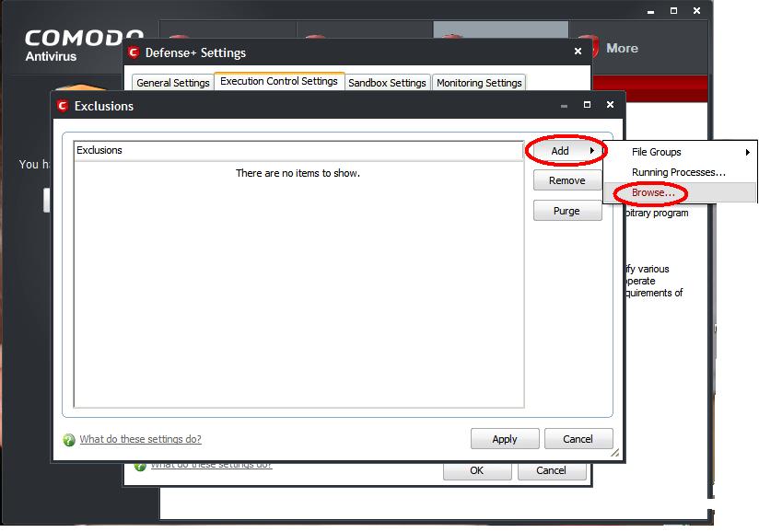
Task: Close the Defense+ Settings dialog
Action: [x=579, y=52]
